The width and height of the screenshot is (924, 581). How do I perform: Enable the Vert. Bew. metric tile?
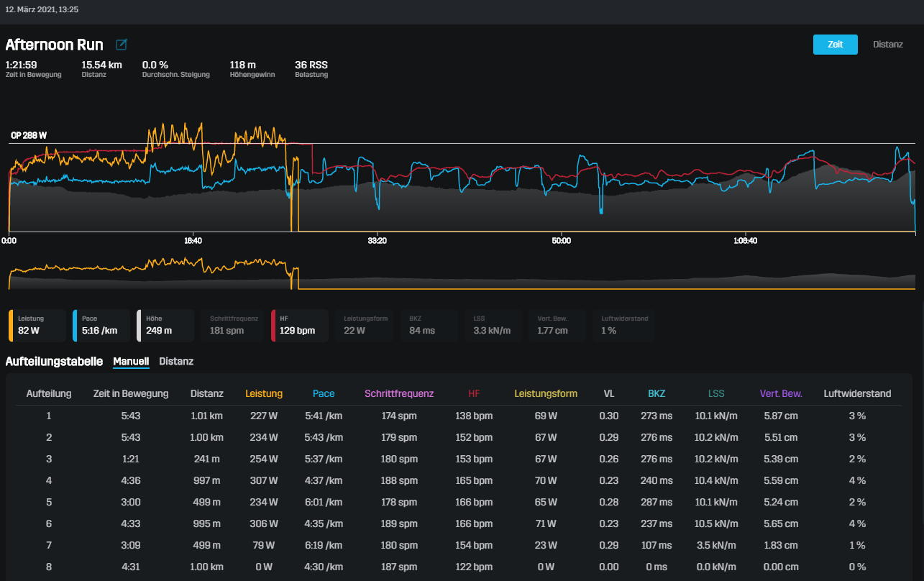click(x=557, y=326)
